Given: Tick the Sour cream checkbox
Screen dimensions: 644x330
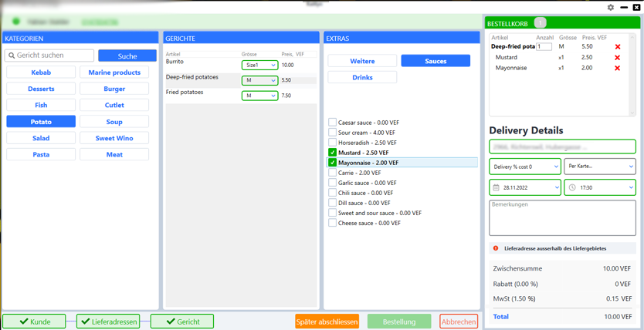Looking at the screenshot, I should tap(333, 133).
